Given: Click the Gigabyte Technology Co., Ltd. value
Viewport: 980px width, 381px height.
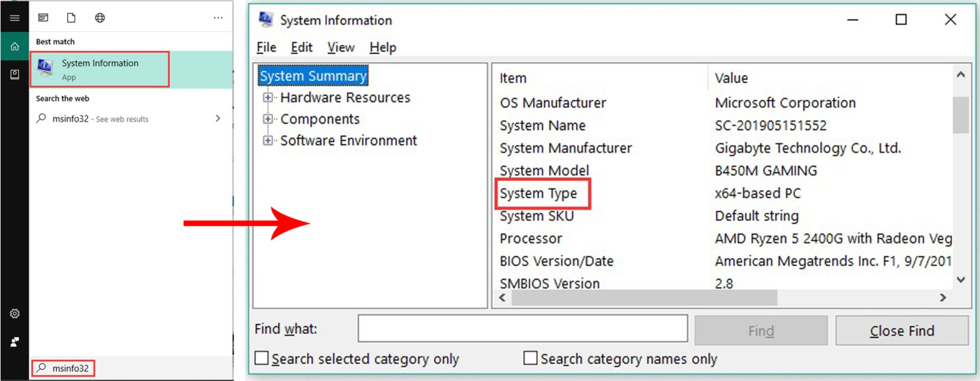Looking at the screenshot, I should coord(808,148).
